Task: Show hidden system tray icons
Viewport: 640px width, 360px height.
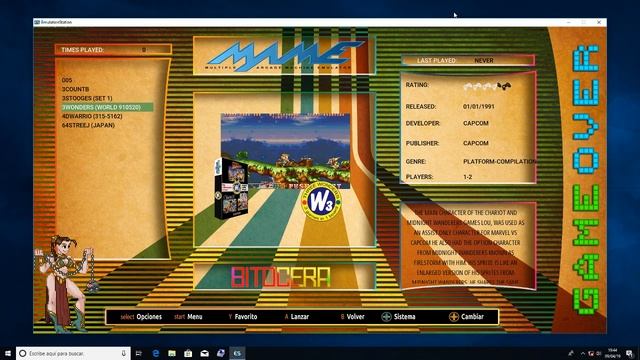Action: (x=582, y=353)
